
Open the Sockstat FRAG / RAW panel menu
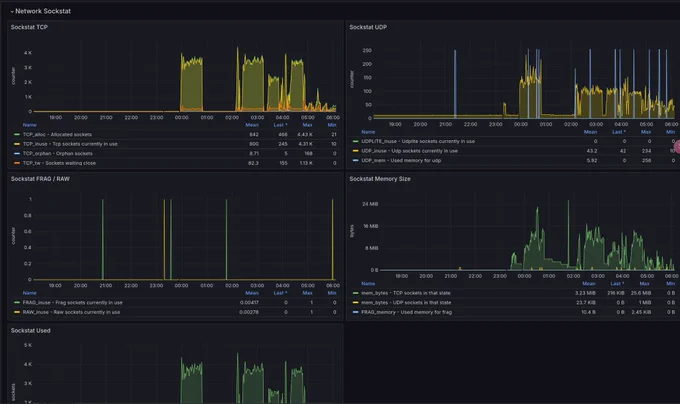point(40,179)
